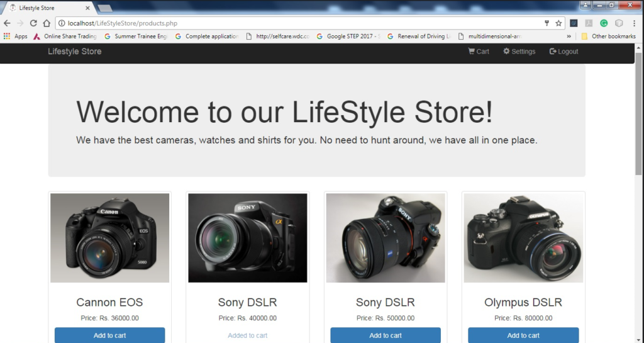
Task: Go back with the browser back arrow
Action: point(7,23)
